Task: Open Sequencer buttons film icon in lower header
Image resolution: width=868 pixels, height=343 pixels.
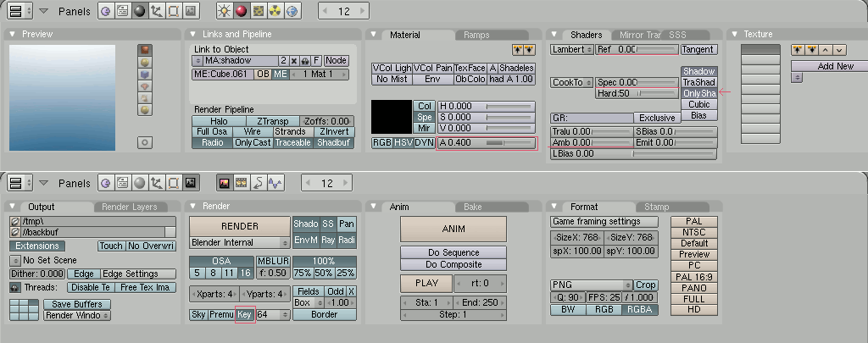Action: click(241, 183)
